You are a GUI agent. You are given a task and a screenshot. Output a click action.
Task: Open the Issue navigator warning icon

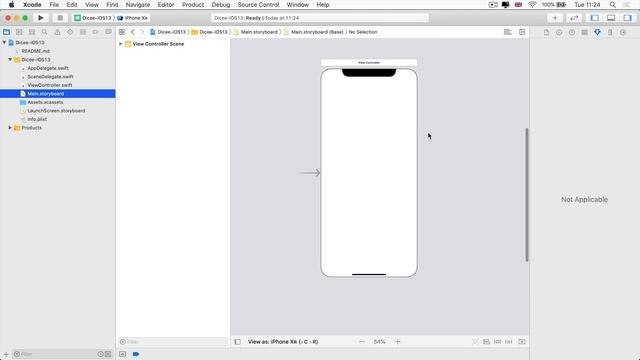57,32
